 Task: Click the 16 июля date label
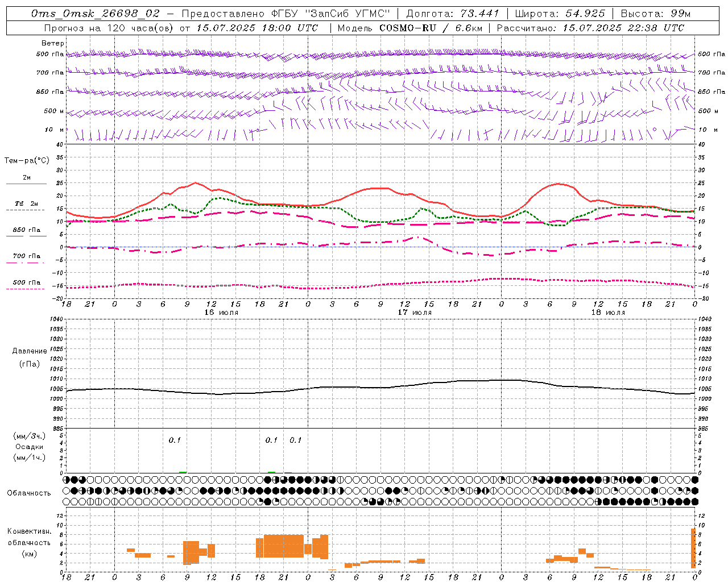pos(221,313)
